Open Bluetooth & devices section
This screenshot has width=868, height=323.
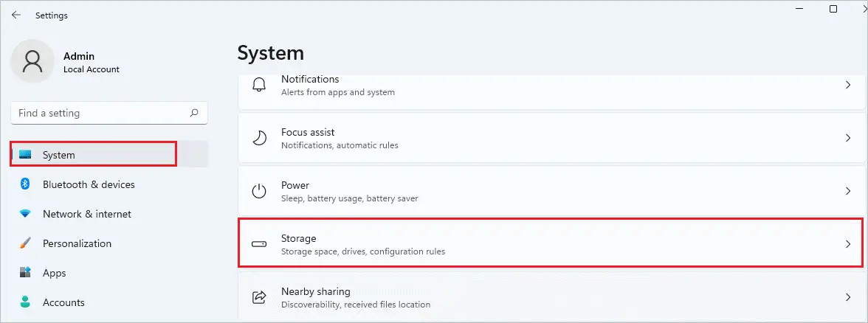[109, 184]
